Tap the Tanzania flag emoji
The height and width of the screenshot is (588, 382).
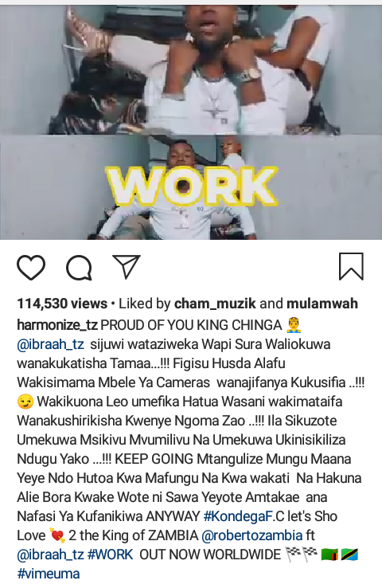(x=349, y=555)
